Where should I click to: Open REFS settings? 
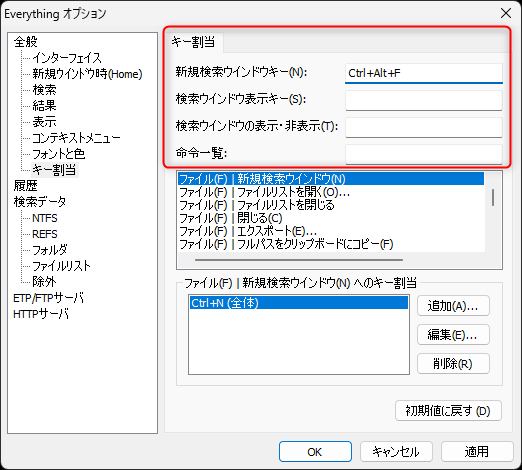pos(45,234)
